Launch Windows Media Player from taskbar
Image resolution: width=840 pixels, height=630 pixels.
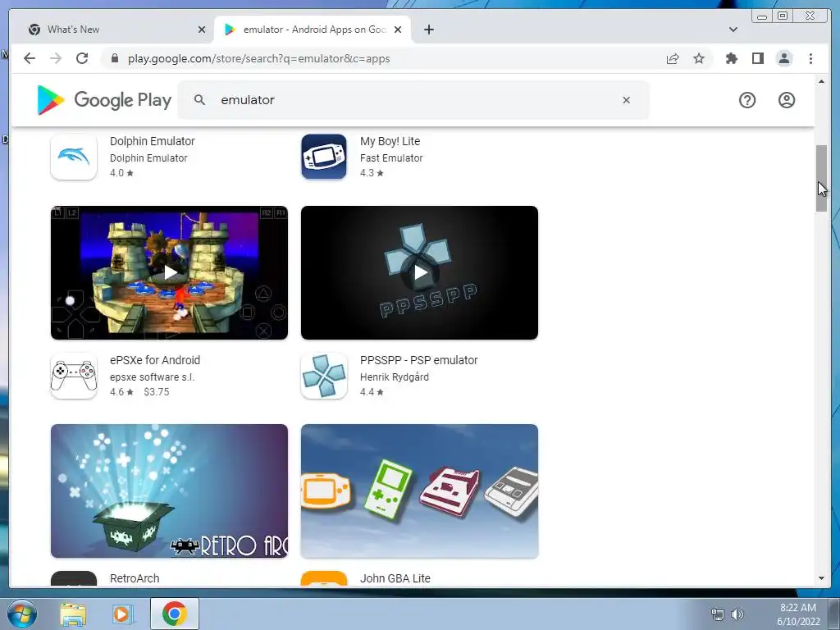coord(123,614)
